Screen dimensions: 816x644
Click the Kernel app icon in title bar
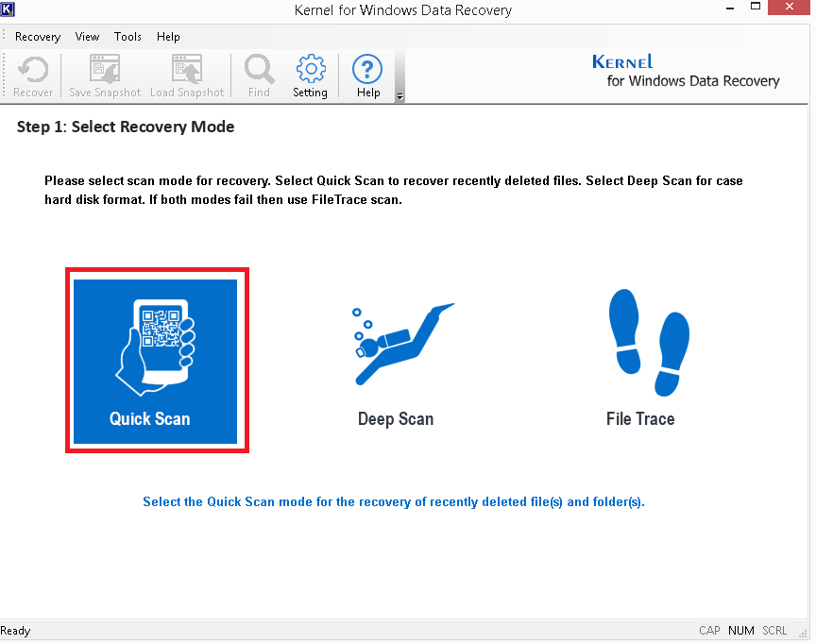pyautogui.click(x=8, y=8)
